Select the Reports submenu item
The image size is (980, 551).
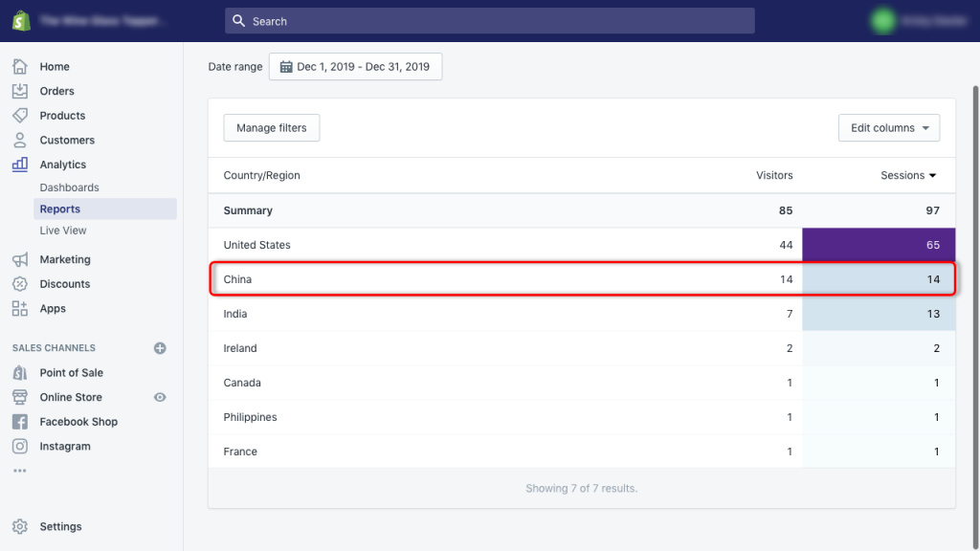coord(105,209)
